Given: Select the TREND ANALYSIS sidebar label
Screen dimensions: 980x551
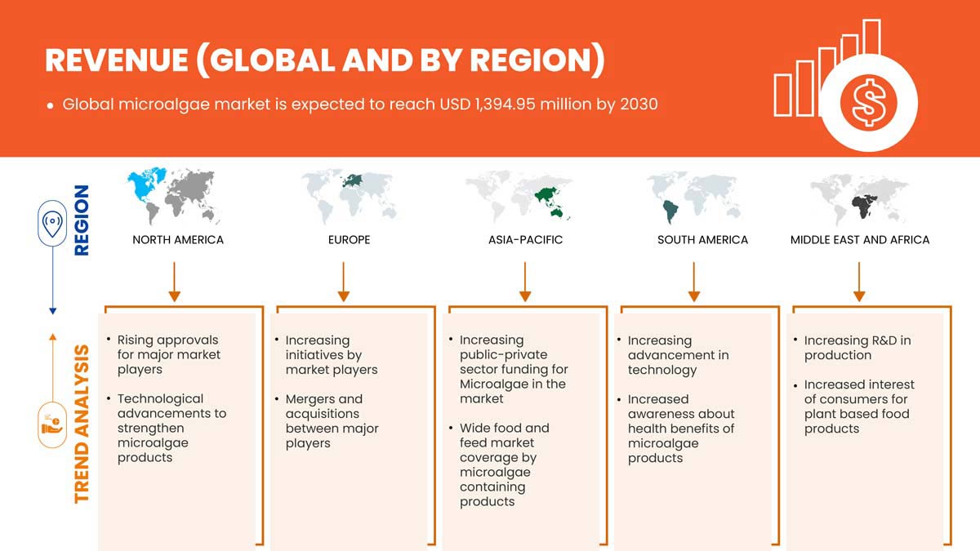Looking at the screenshot, I should pyautogui.click(x=78, y=416).
